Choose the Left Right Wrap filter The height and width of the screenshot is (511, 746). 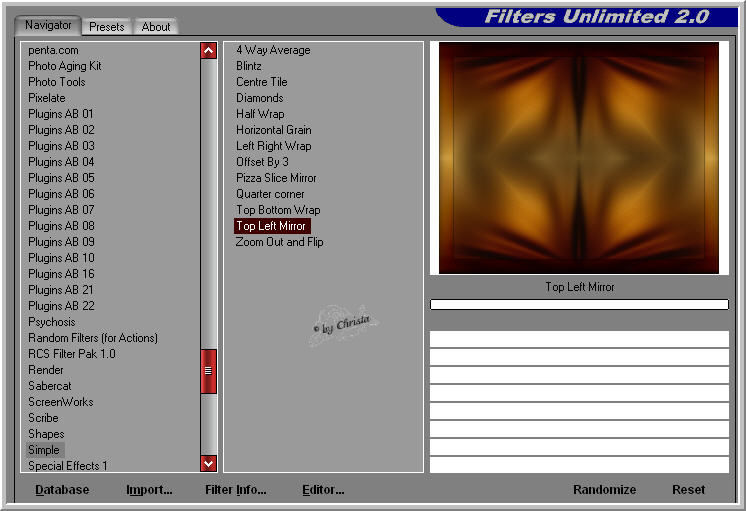point(274,146)
